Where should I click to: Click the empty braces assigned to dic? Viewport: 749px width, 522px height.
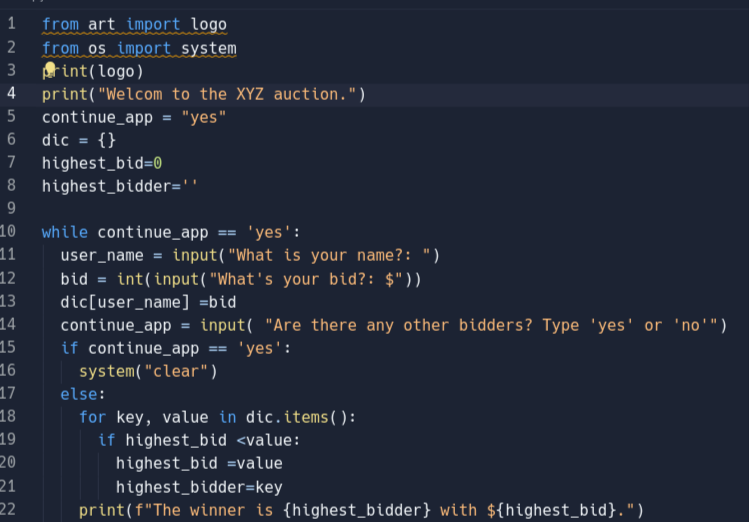pos(106,140)
